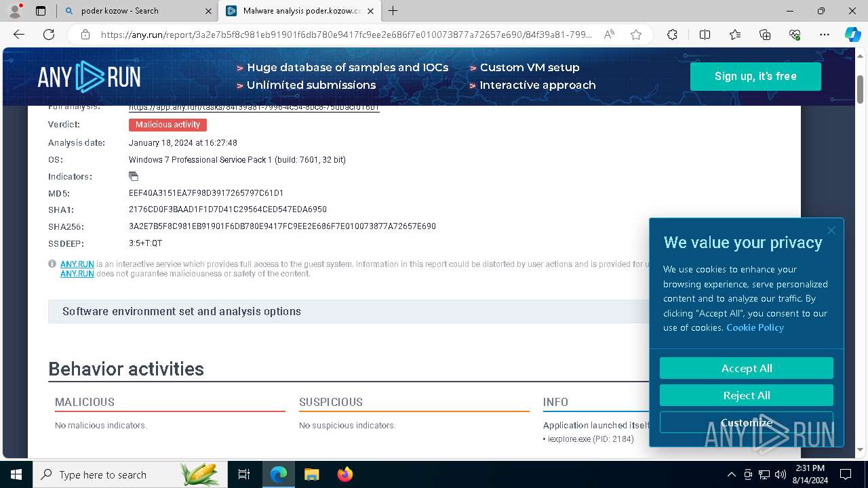Open Edge Settings and more menu
Image resolution: width=868 pixels, height=488 pixels.
[825, 35]
